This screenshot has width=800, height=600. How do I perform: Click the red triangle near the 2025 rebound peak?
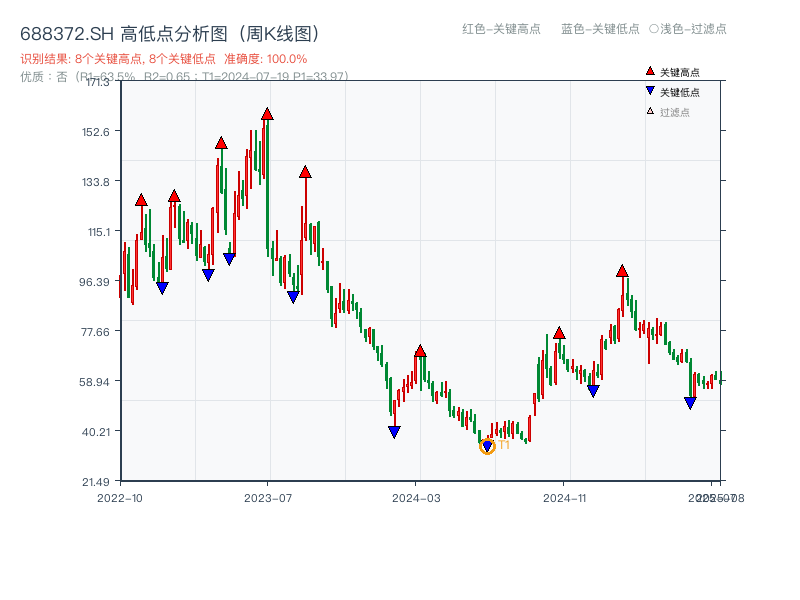[x=622, y=270]
